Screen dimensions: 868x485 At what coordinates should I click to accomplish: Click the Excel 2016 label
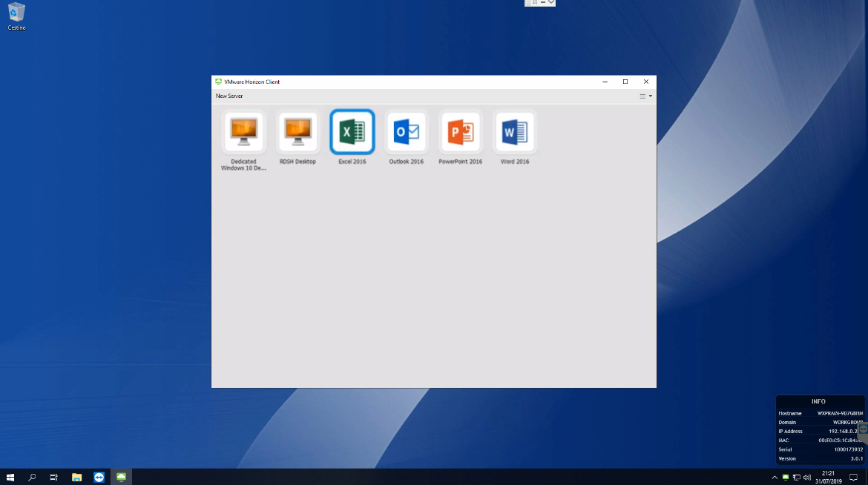[x=352, y=162]
